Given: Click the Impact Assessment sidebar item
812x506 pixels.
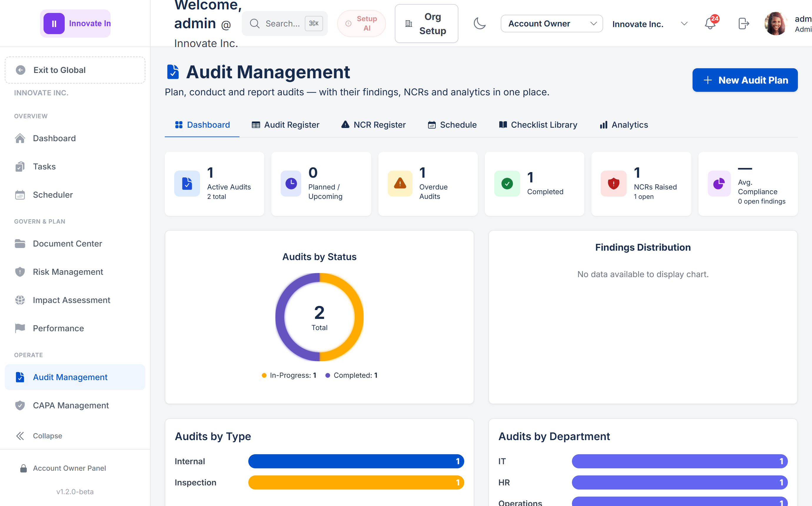Looking at the screenshot, I should pos(75,300).
